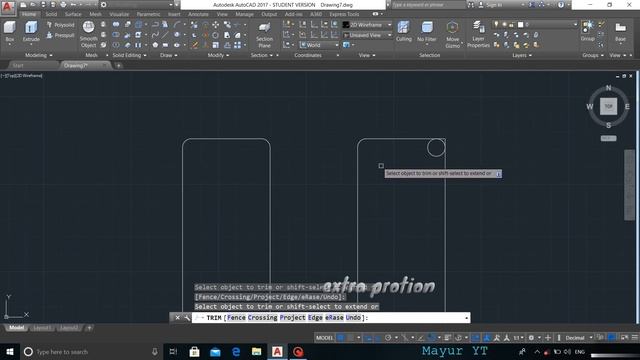Open File Explorer from taskbar
Image resolution: width=640 pixels, height=360 pixels.
[256, 351]
